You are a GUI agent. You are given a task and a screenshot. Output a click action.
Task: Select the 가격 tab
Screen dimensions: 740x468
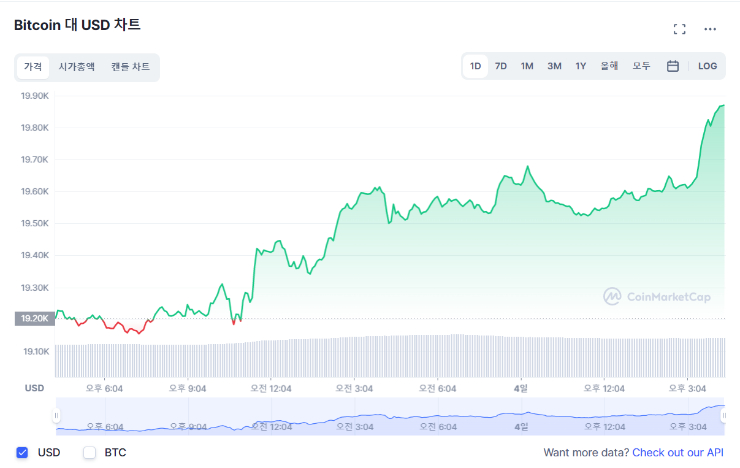tap(33, 66)
